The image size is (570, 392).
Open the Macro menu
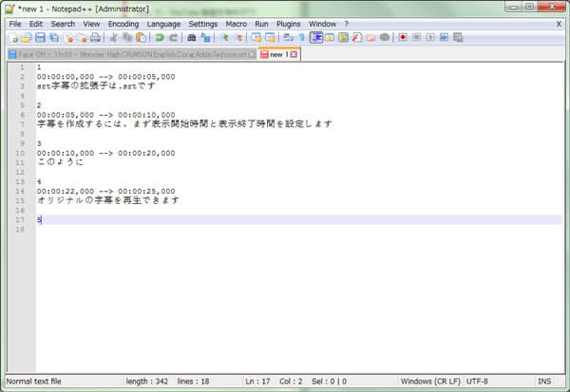coord(236,24)
